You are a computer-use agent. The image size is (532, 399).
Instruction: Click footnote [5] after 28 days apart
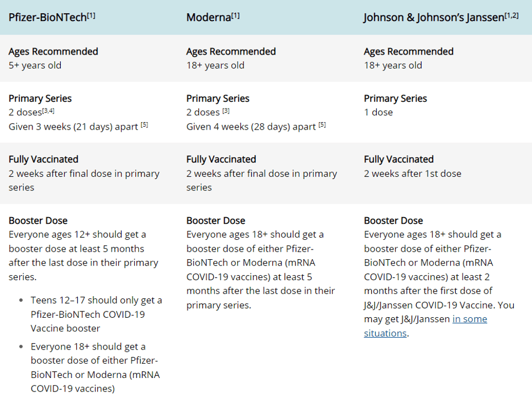322,125
